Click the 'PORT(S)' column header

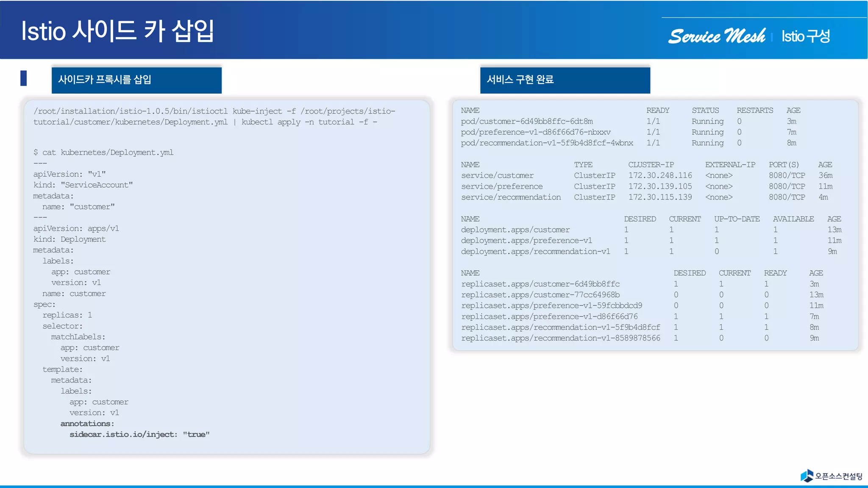[784, 164]
